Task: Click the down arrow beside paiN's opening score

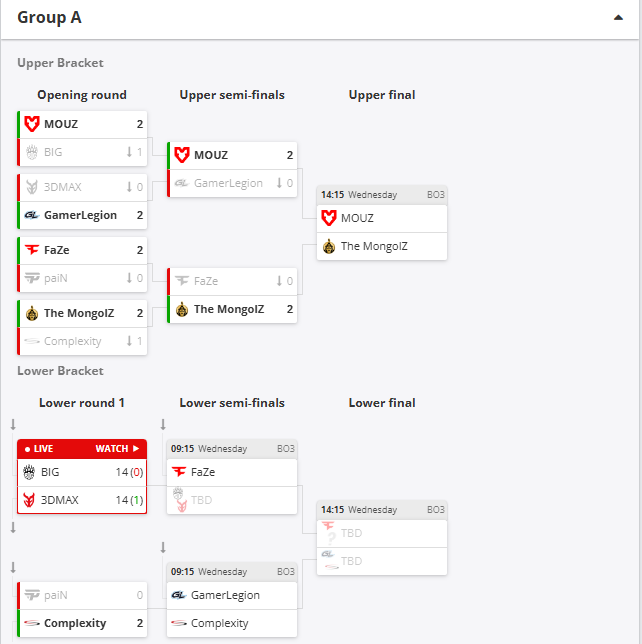Action: 130,278
